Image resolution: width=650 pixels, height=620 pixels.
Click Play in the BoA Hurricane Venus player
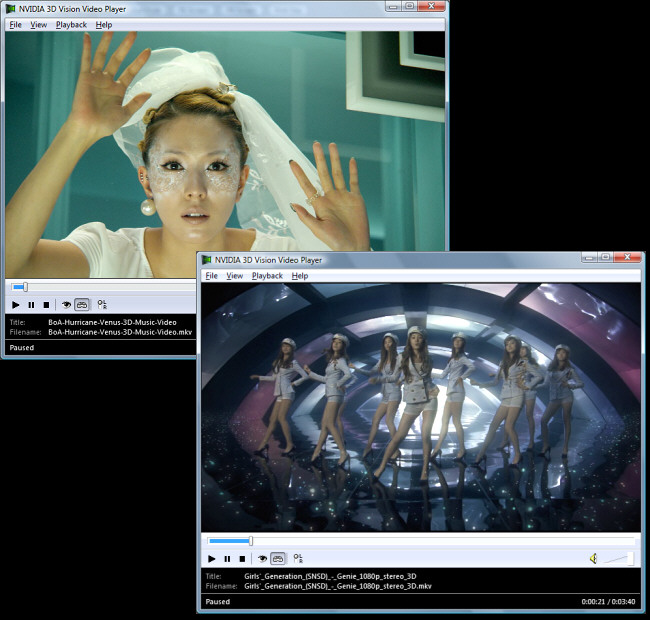pos(16,305)
